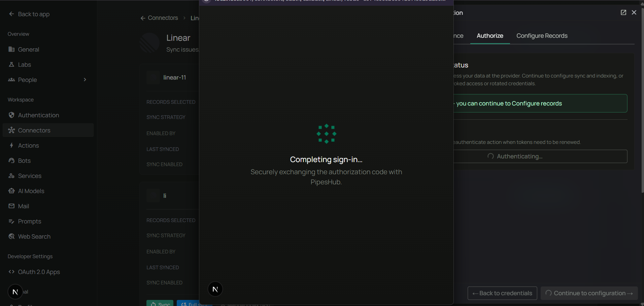Click the Completing sign-in… heading
The image size is (644, 306).
(326, 159)
